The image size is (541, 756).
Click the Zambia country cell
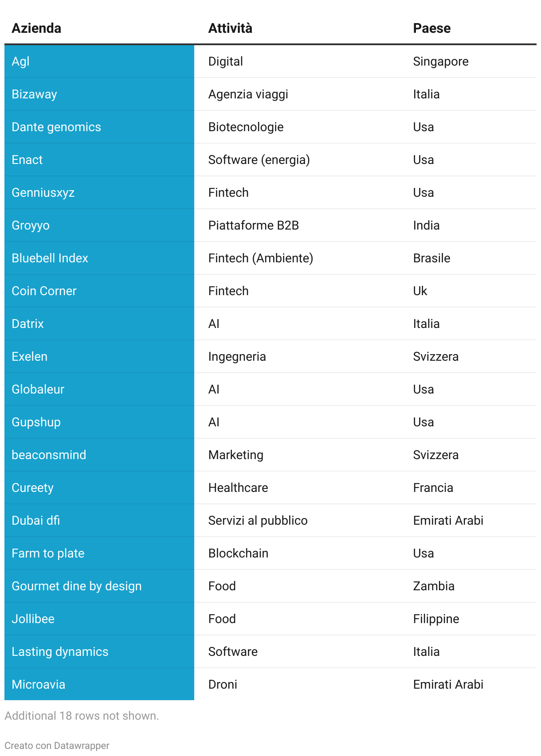(434, 586)
